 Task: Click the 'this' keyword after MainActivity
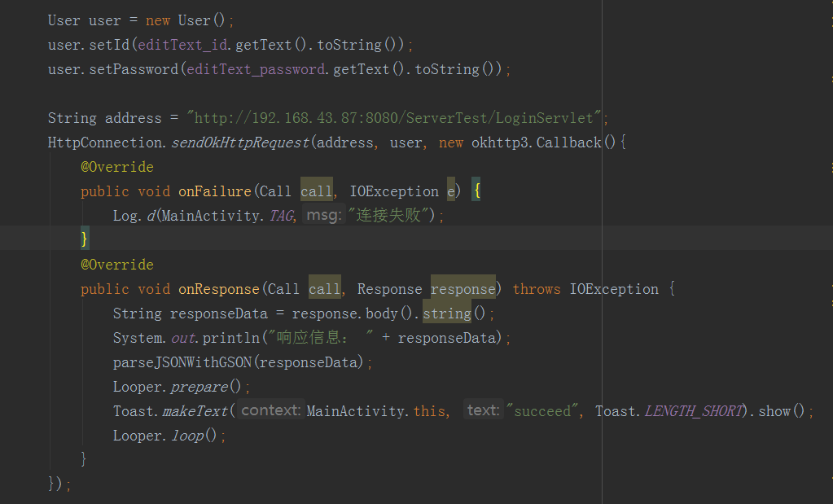(429, 412)
